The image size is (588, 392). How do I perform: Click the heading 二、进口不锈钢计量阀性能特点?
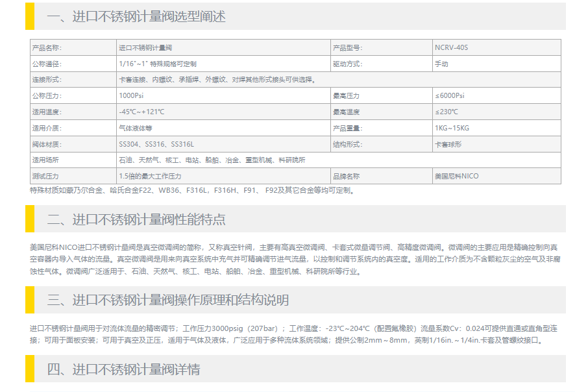coord(136,219)
